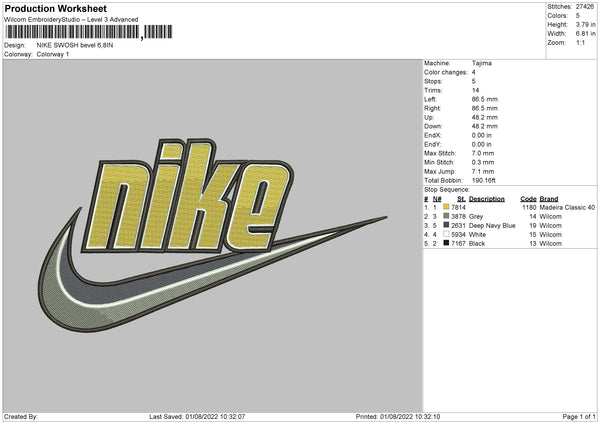Click the Total Bobbin value 190.16ft
Viewport: 600px width, 424px height.
(484, 181)
